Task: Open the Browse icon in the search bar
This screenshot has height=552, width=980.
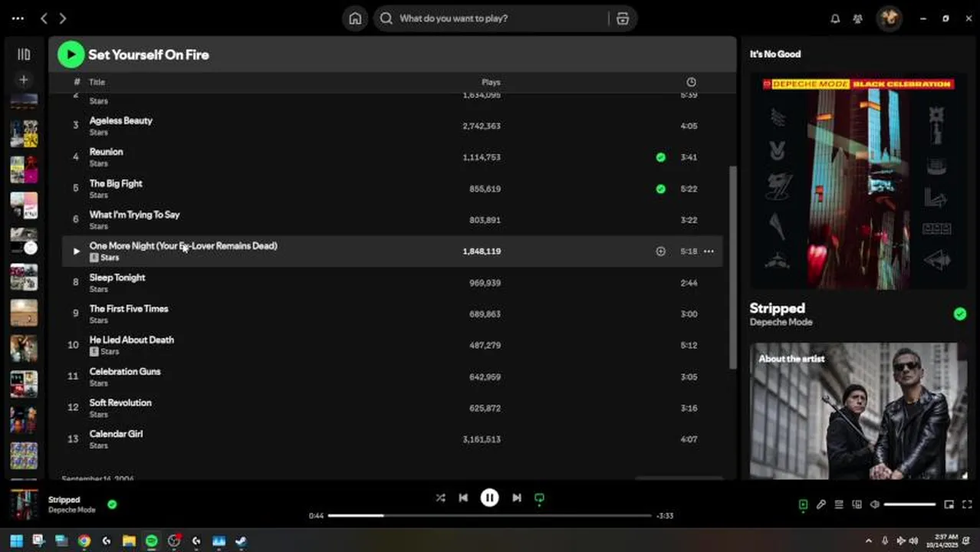Action: (623, 18)
